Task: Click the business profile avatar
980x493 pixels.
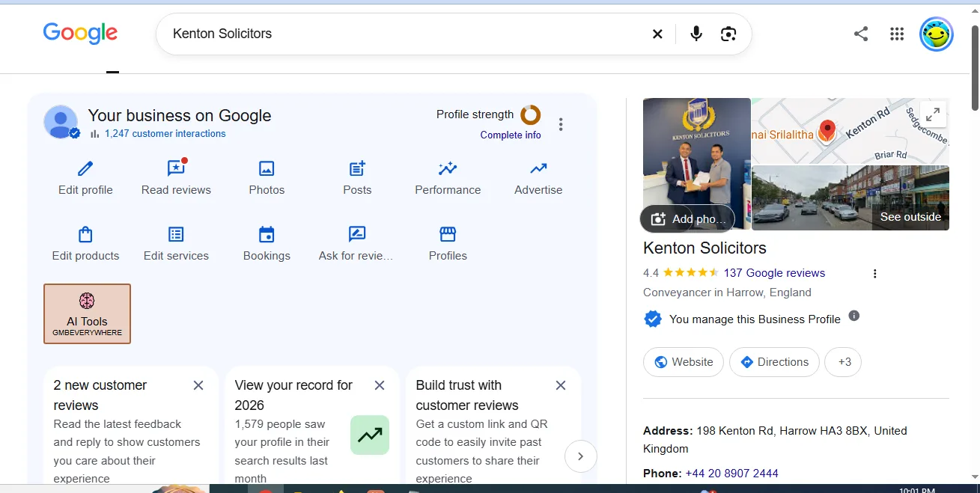Action: point(61,122)
